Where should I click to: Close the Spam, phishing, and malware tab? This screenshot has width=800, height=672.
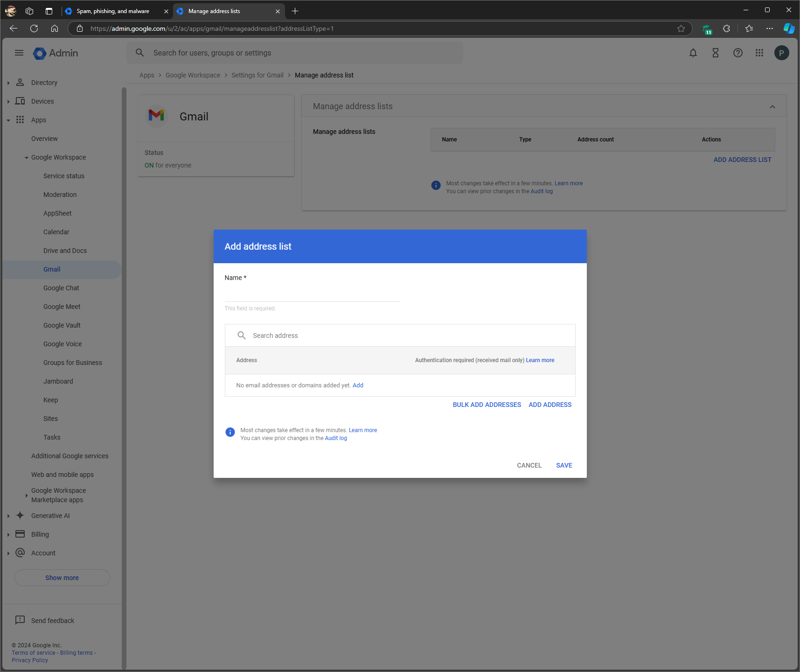pos(166,11)
